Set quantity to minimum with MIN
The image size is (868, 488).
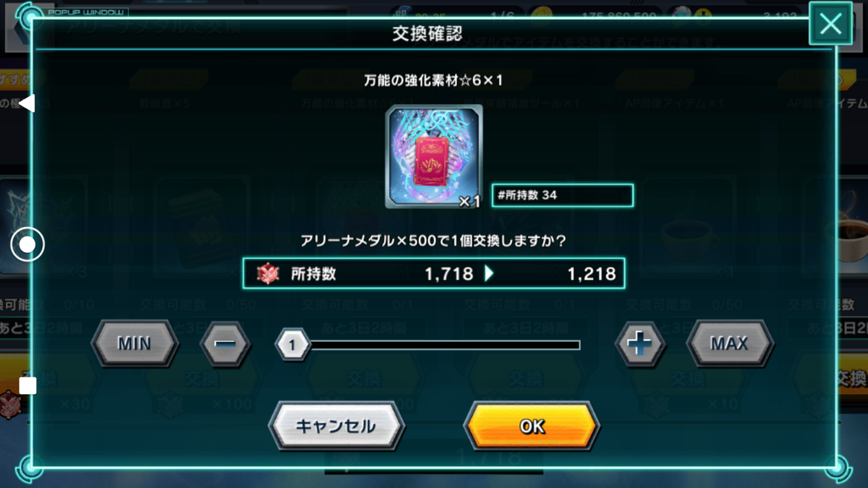[135, 344]
